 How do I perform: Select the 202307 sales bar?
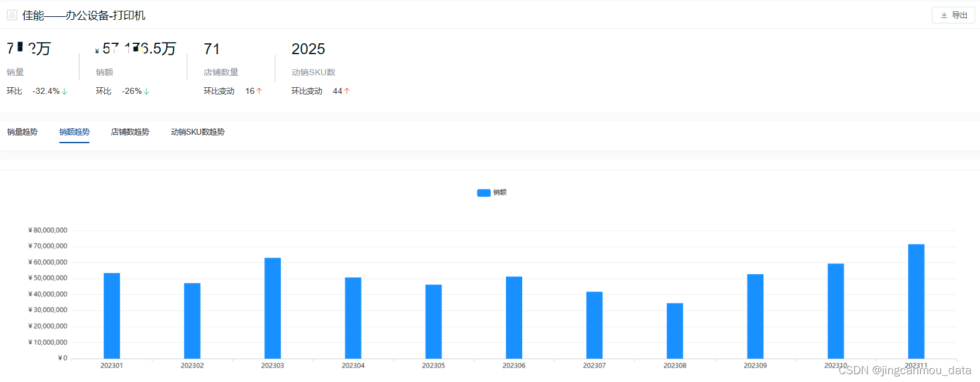click(x=595, y=325)
